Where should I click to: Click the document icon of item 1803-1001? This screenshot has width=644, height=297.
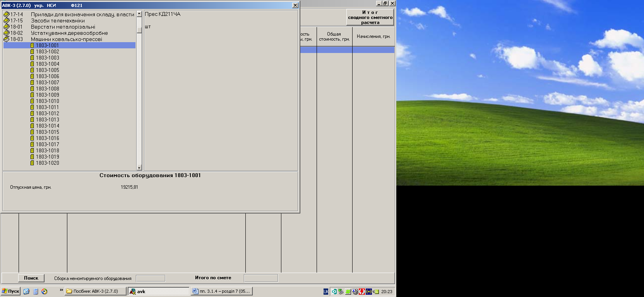[x=32, y=45]
